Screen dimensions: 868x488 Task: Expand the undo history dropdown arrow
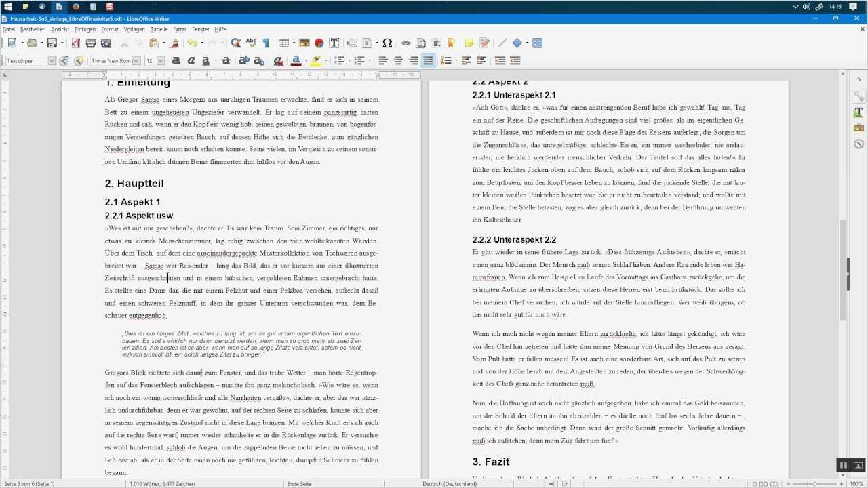[201, 43]
